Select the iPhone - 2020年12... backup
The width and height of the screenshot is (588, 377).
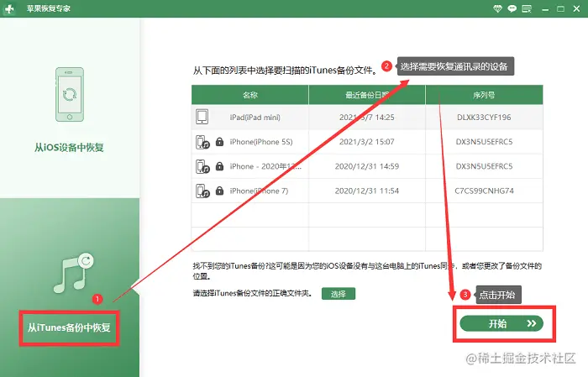click(x=265, y=166)
